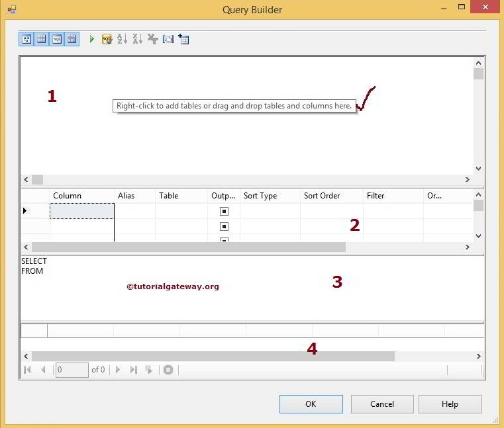Click diagram pane vertical scrollbar up arrow

[x=478, y=63]
